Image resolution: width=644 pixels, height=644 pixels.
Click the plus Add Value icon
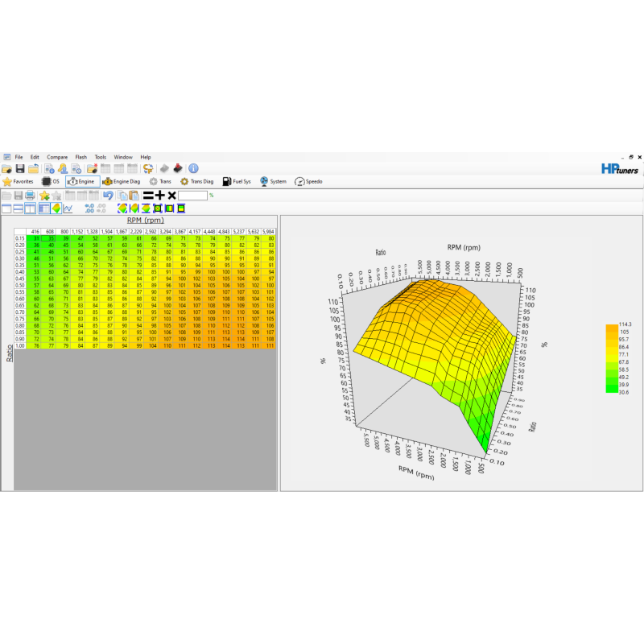pyautogui.click(x=160, y=196)
